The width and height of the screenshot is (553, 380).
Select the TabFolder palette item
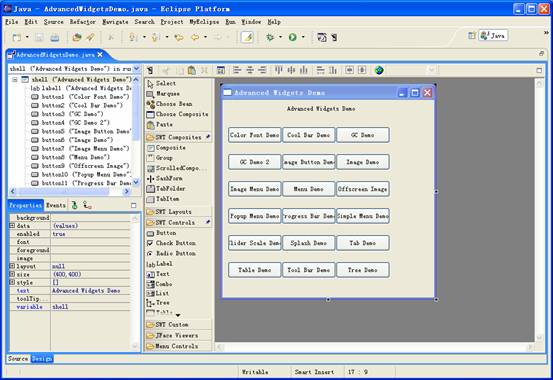pos(166,189)
